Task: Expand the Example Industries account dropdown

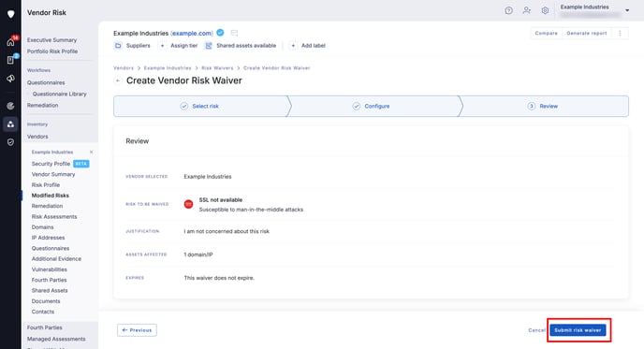Action: (x=627, y=10)
